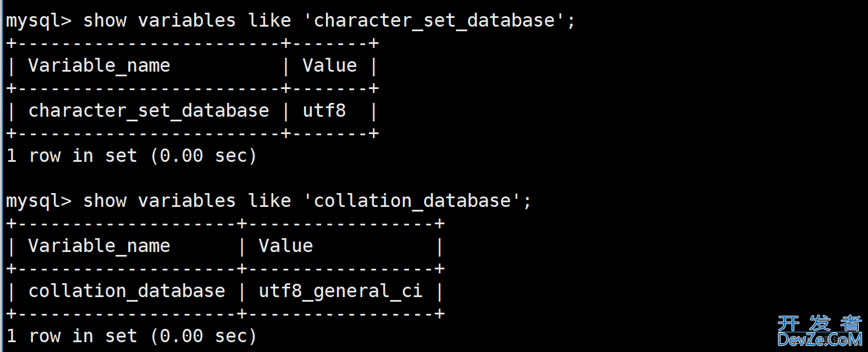Image resolution: width=868 pixels, height=352 pixels.
Task: Select the Value header in first table
Action: 329,65
